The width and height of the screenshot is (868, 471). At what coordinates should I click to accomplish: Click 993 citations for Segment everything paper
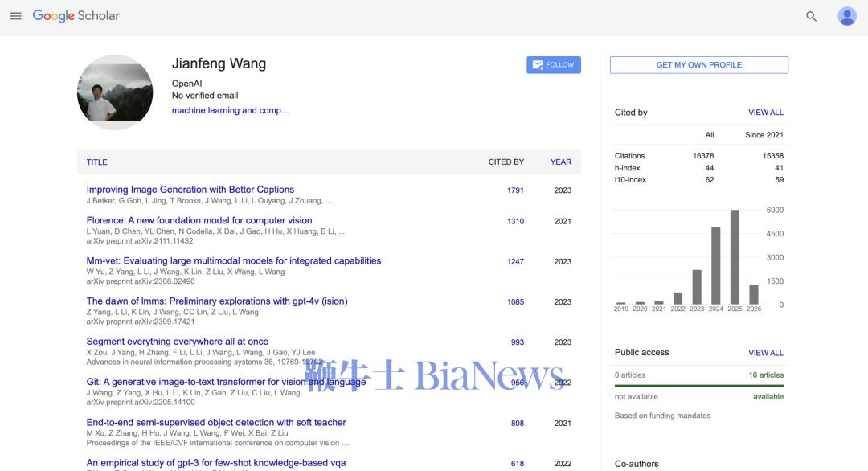coord(517,342)
